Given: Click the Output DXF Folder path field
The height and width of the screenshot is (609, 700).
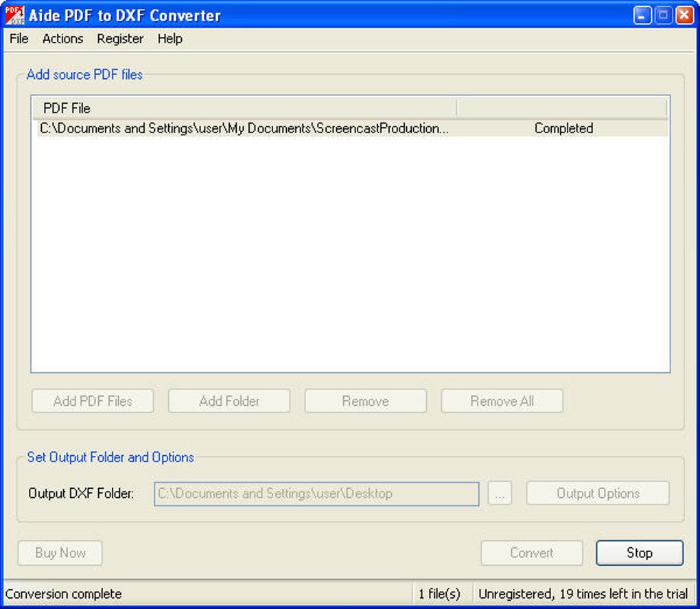Looking at the screenshot, I should [316, 494].
